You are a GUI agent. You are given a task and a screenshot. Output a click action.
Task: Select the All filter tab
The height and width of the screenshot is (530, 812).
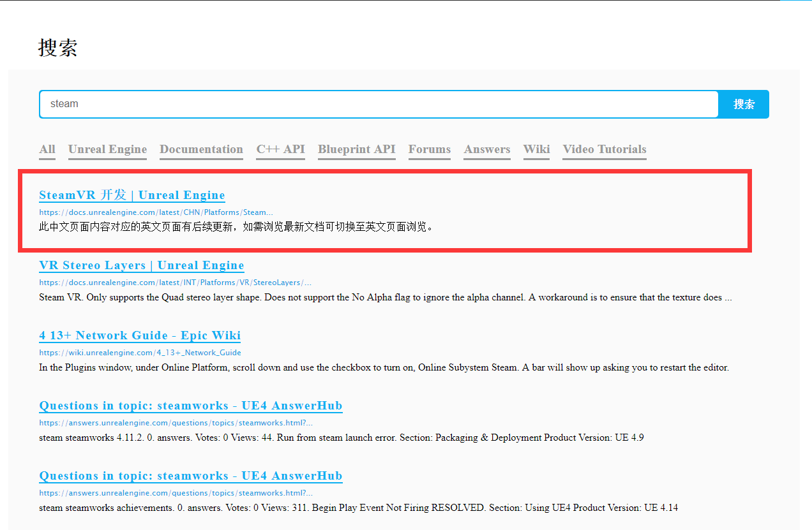(x=47, y=149)
